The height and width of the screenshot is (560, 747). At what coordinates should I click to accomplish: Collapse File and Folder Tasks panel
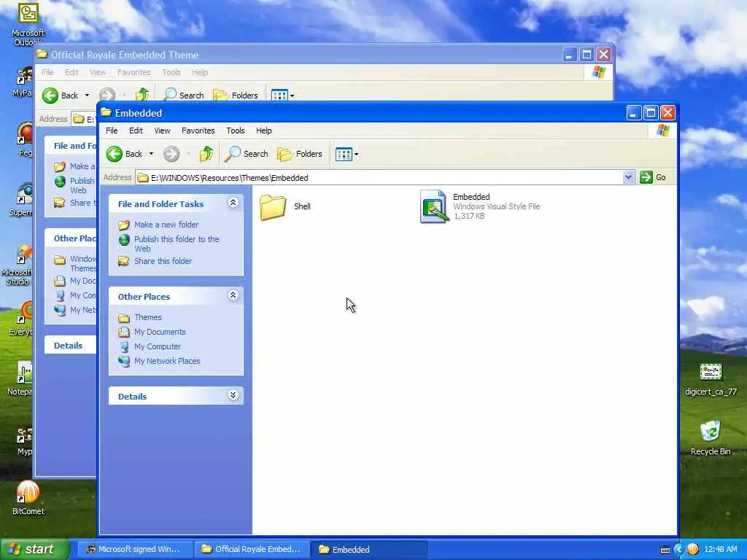(233, 203)
